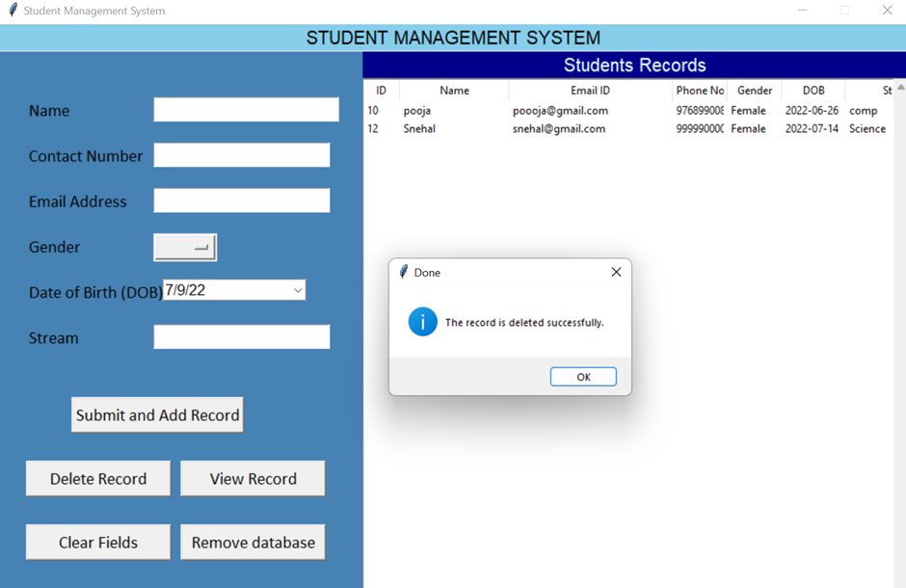The image size is (906, 588).
Task: Click the Email Address input field
Action: tap(241, 200)
